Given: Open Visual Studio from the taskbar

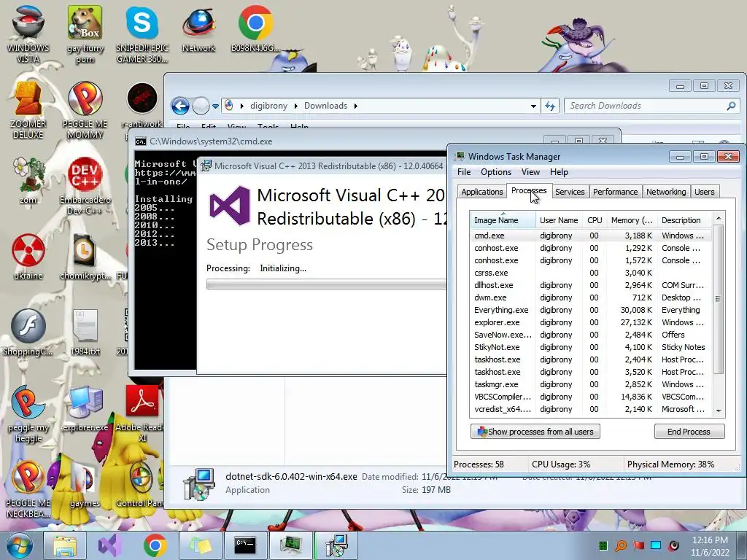Looking at the screenshot, I should click(109, 545).
